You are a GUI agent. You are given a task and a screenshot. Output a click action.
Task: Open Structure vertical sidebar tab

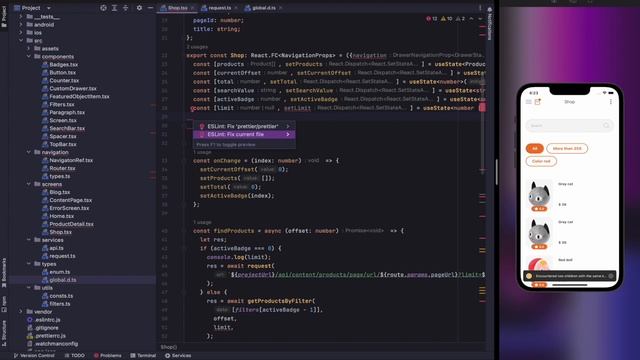coord(4,332)
